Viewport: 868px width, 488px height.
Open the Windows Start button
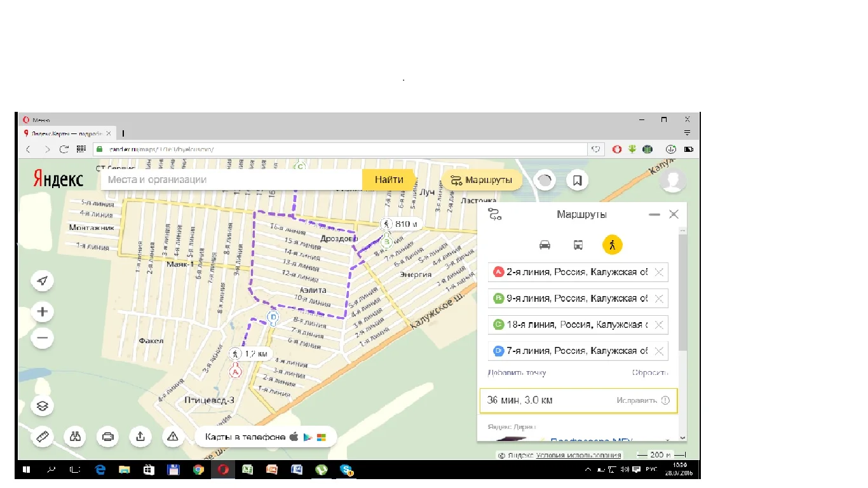[x=27, y=470]
